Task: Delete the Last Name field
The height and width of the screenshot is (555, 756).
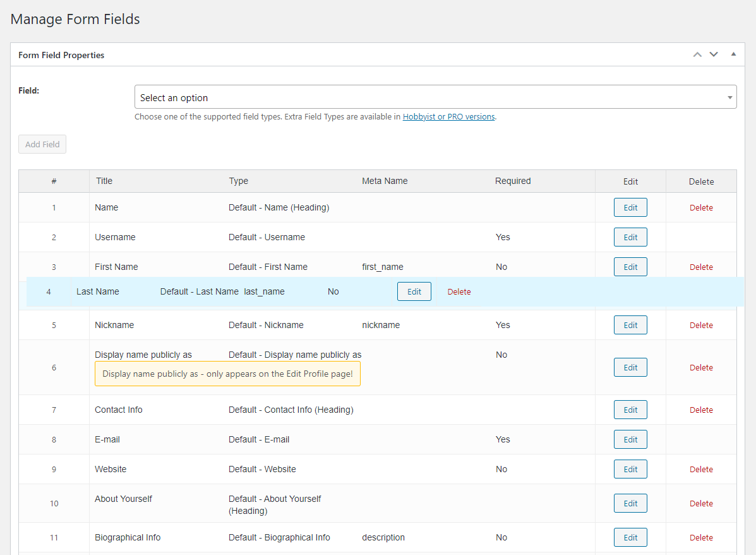Action: [459, 291]
